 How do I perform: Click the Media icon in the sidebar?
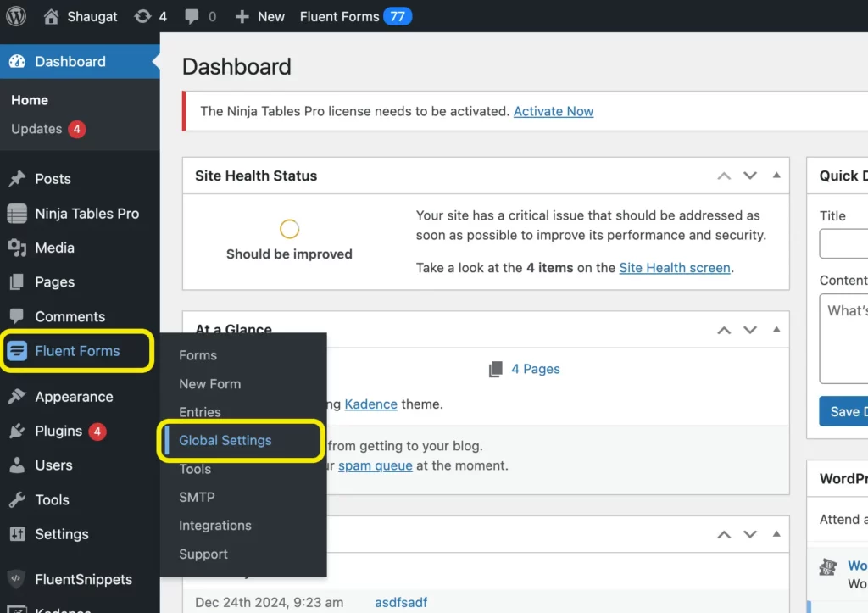(17, 248)
